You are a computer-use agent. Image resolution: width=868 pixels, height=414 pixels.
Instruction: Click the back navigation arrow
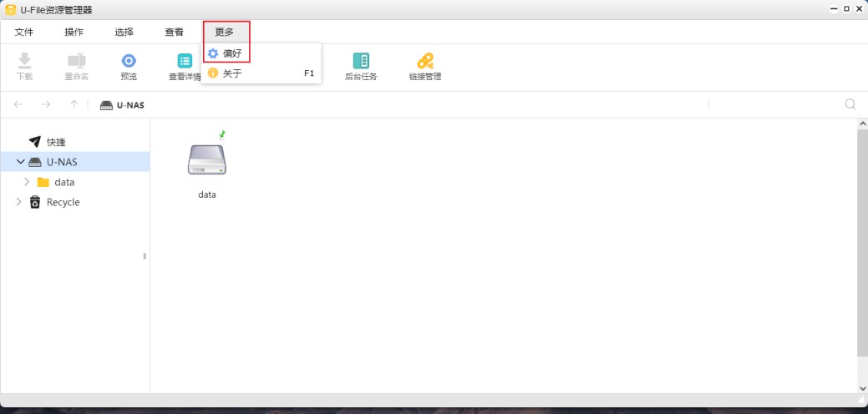tap(18, 104)
